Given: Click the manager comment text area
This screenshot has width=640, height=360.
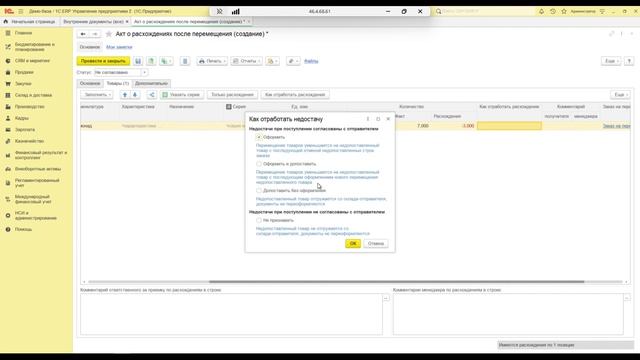Looking at the screenshot, I should click(508, 314).
